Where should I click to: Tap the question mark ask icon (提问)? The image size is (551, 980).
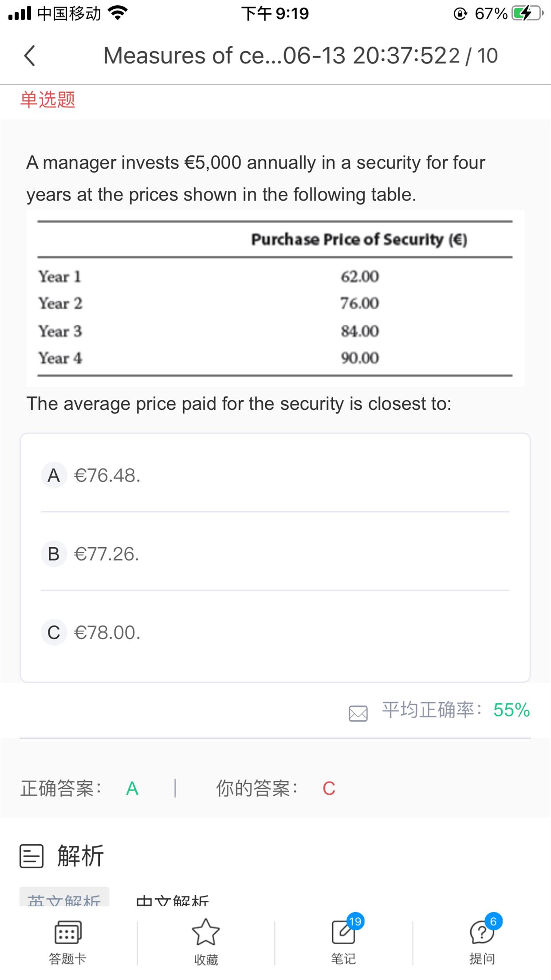[481, 933]
